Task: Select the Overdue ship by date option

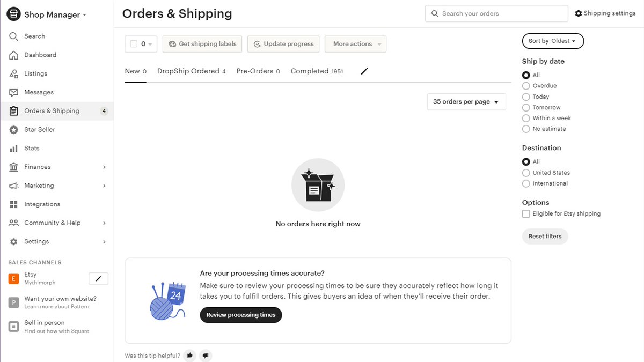Action: click(x=526, y=86)
